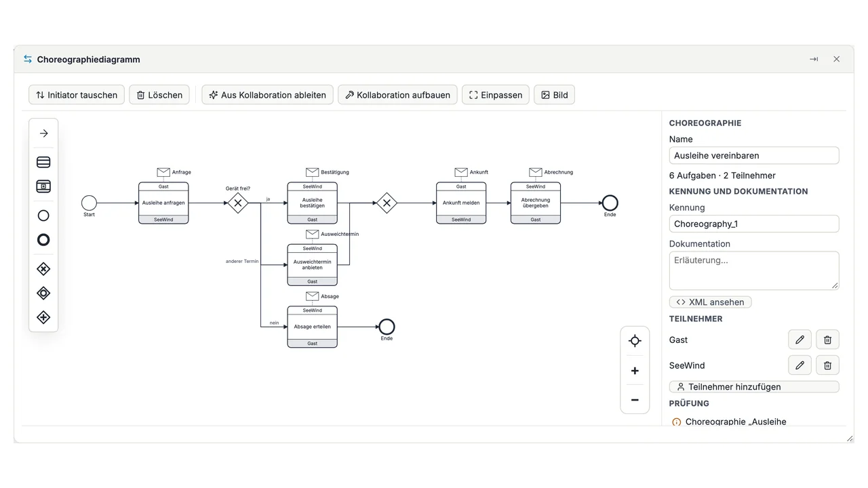Select the Bestätigung message envelope

[312, 172]
